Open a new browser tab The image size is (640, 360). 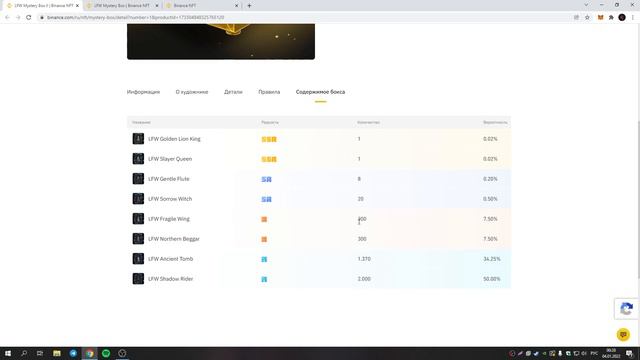249,6
